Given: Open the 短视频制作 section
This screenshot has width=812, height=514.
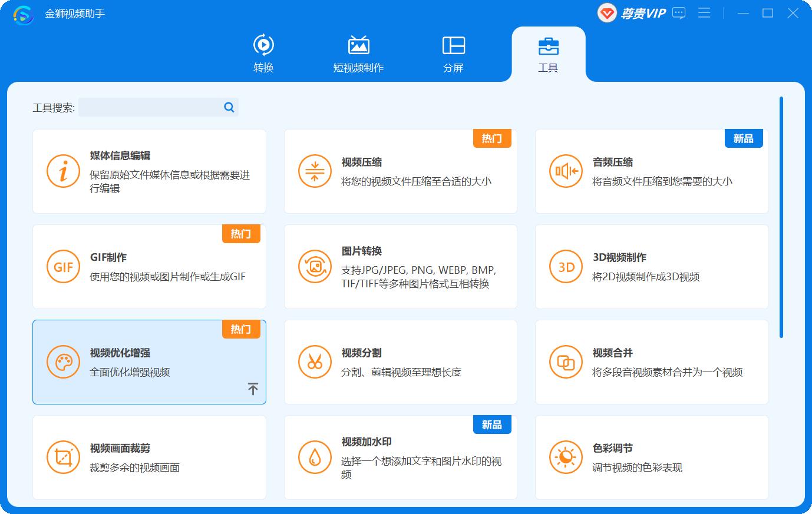Looking at the screenshot, I should click(x=358, y=53).
